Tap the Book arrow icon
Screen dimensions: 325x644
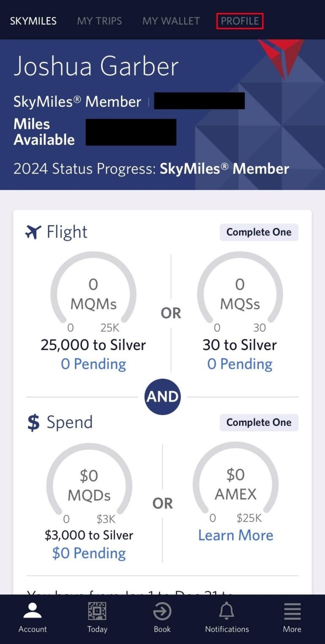tap(162, 611)
